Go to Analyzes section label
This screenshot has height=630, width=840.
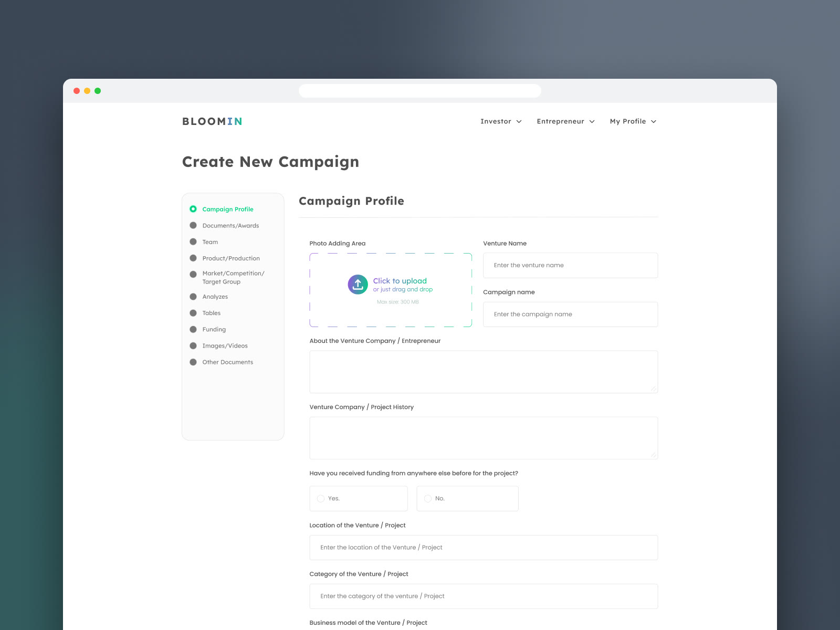pos(215,297)
